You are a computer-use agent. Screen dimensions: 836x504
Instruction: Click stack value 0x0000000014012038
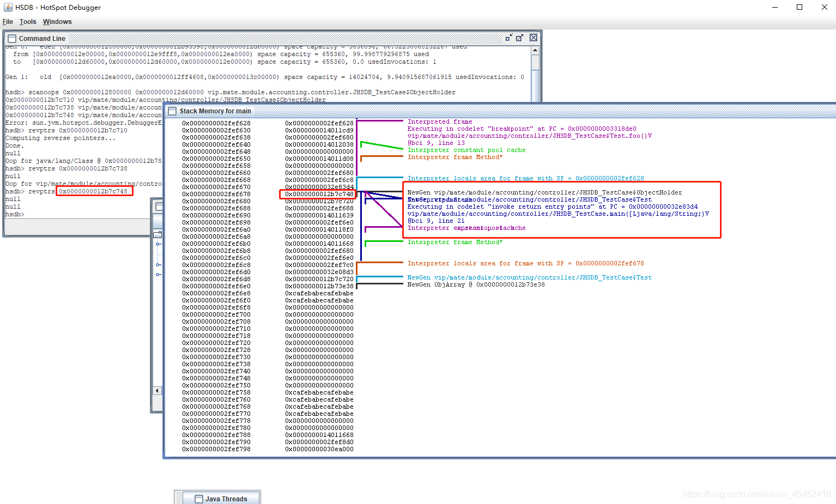point(319,144)
